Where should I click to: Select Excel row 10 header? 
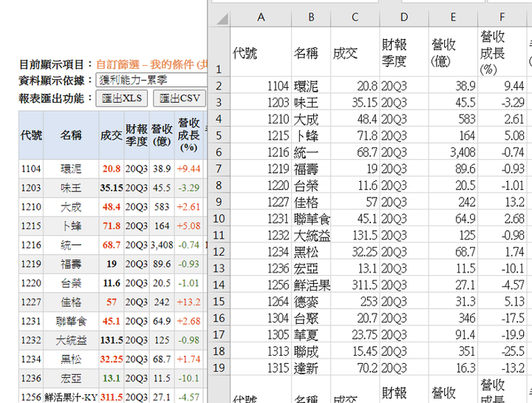pos(219,219)
